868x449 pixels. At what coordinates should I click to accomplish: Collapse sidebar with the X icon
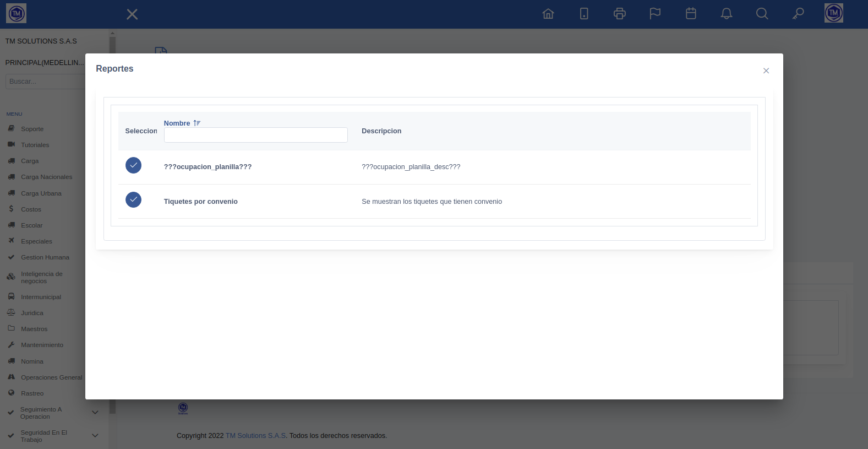[132, 14]
